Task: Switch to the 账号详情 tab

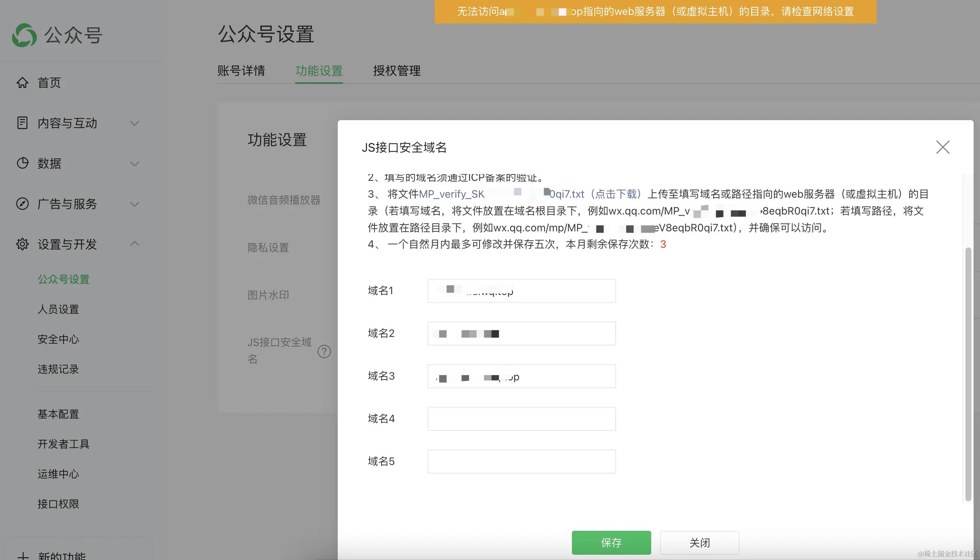Action: pos(241,71)
